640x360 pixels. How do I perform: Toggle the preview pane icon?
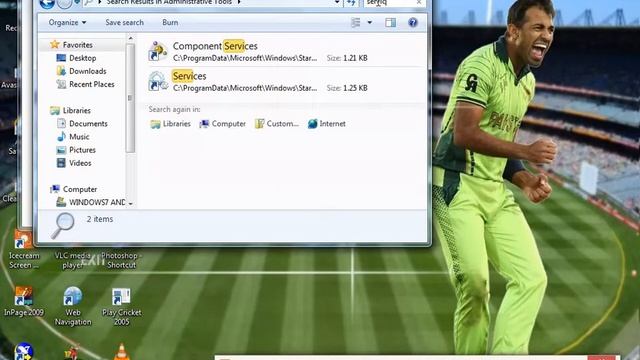pos(391,22)
